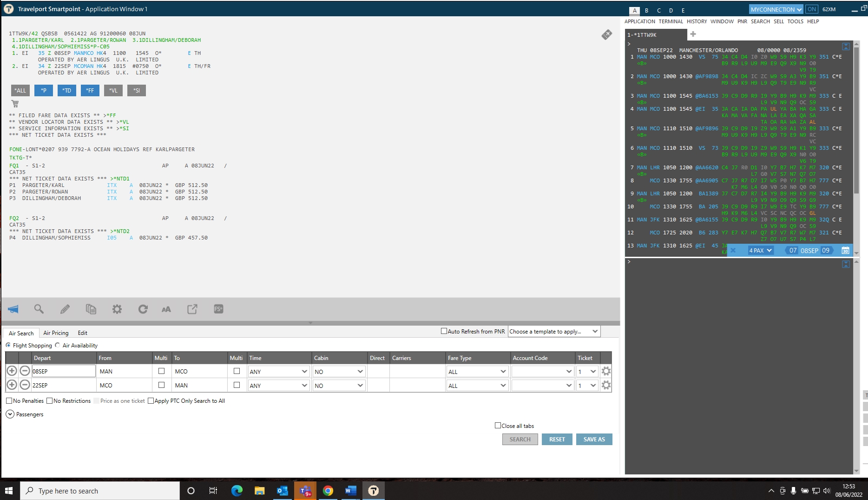Change font size with AA icon
Screen dimensions: 868x500
click(x=166, y=309)
